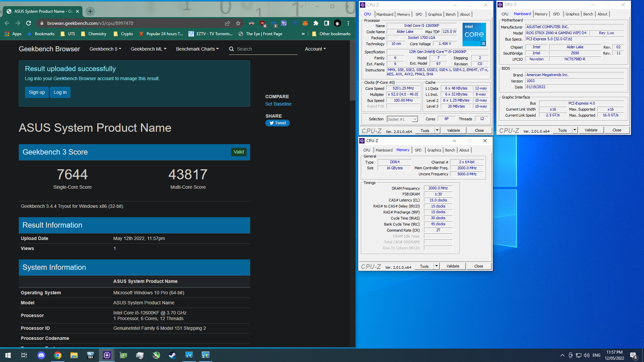Click Validate in top-left CPU-Z window

click(453, 130)
